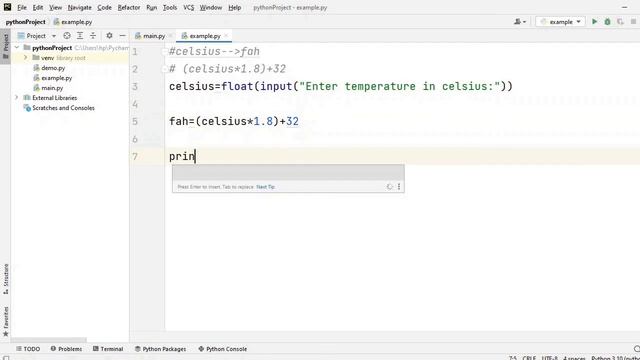Run with coverage icon in the toolbar
The image size is (640, 360).
(x=620, y=22)
